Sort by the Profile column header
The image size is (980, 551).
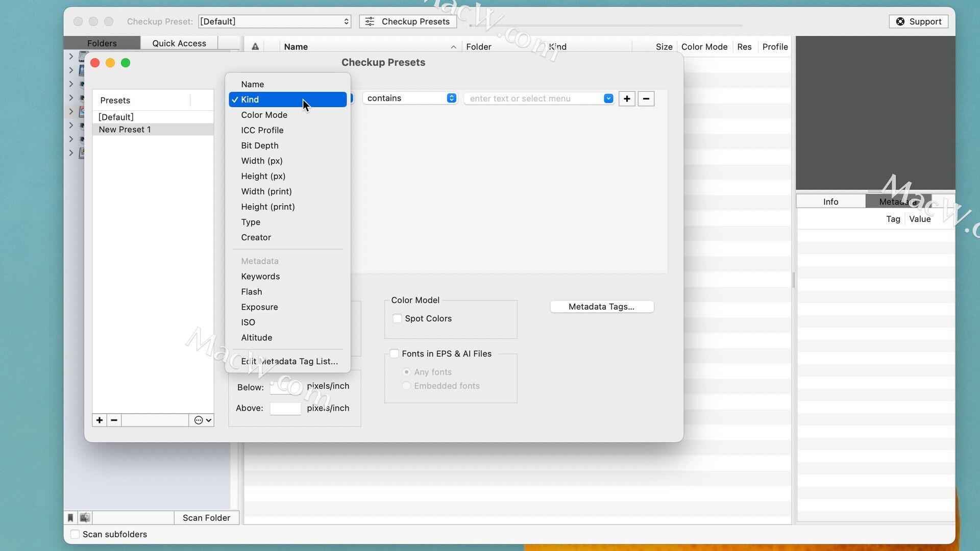click(x=775, y=46)
